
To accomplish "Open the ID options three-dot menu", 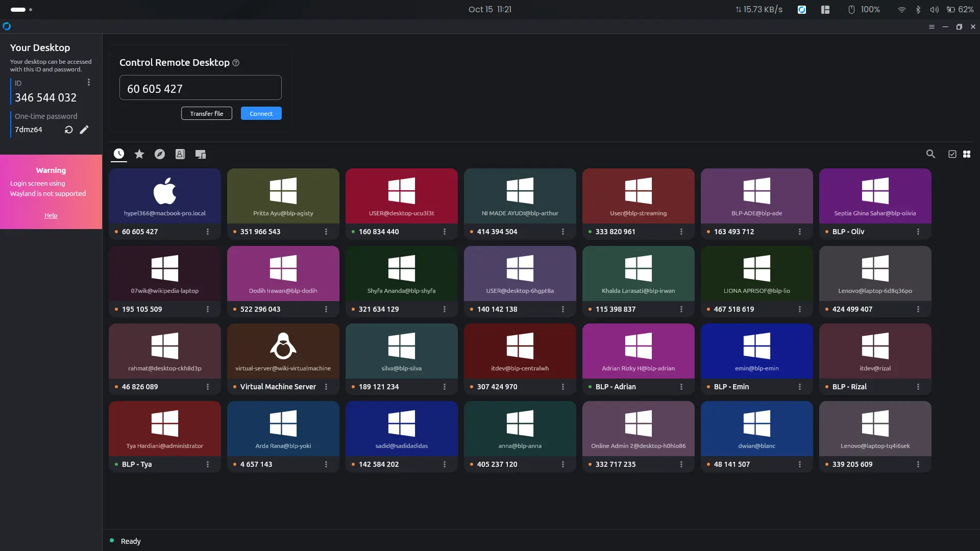I will [x=89, y=82].
